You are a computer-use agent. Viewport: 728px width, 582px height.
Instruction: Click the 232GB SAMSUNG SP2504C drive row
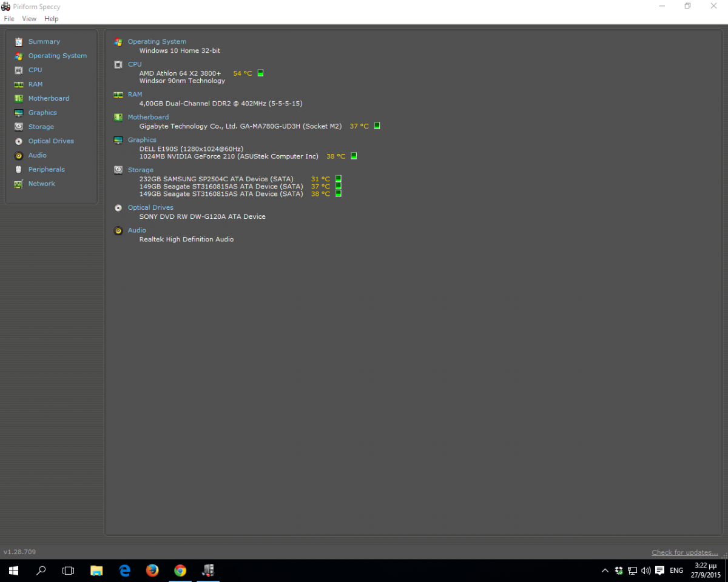point(216,179)
